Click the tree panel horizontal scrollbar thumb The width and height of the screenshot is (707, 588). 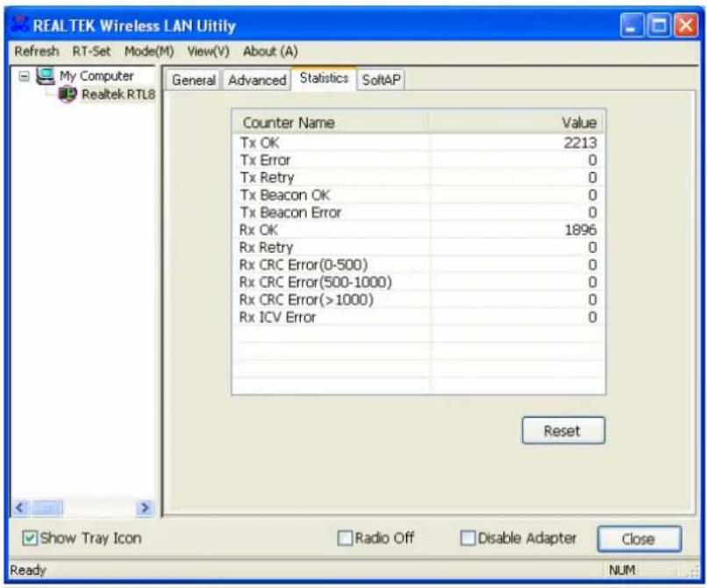point(46,508)
